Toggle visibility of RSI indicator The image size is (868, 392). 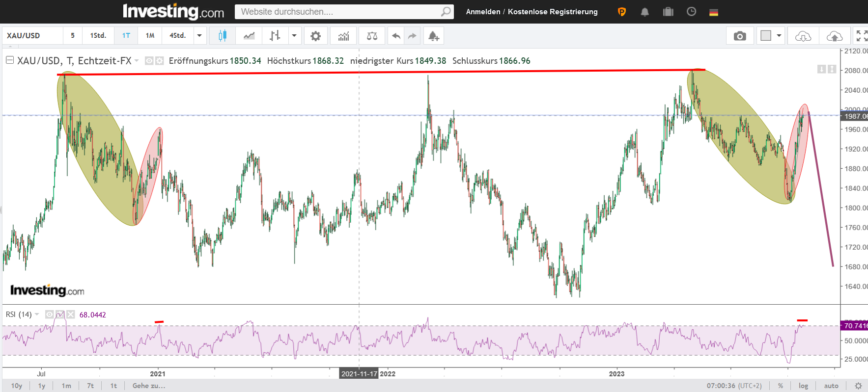point(50,314)
